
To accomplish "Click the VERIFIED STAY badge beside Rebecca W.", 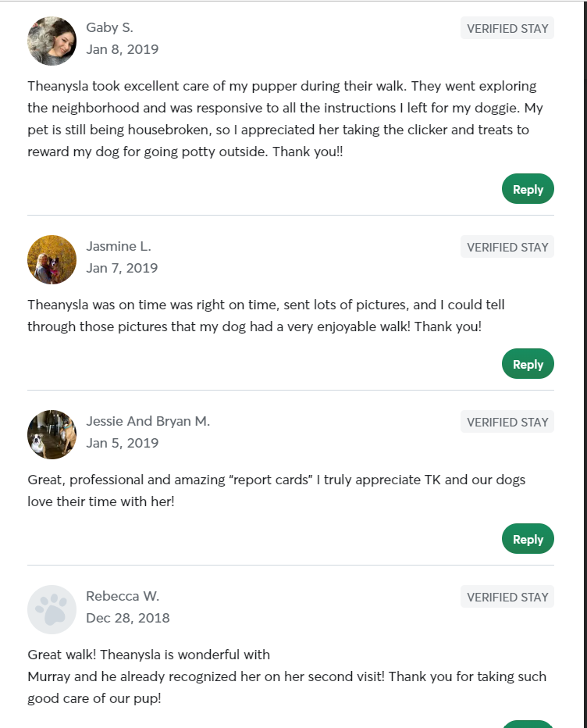I will (507, 596).
